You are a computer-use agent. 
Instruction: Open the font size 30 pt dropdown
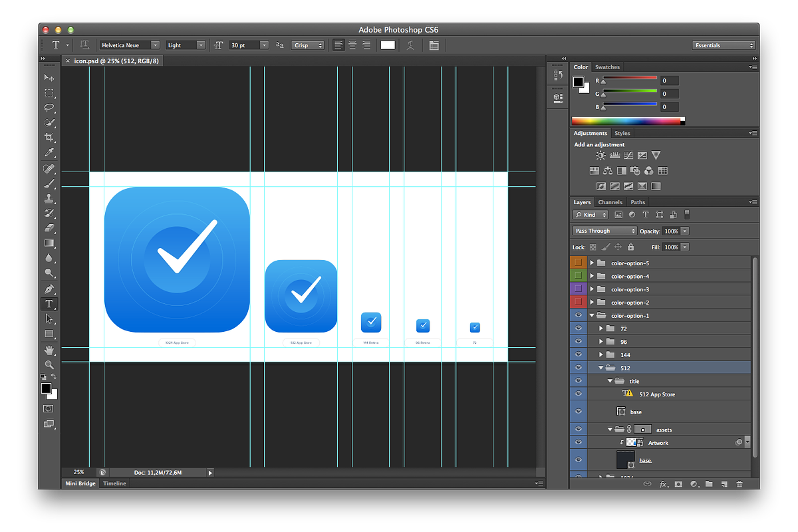coord(249,45)
